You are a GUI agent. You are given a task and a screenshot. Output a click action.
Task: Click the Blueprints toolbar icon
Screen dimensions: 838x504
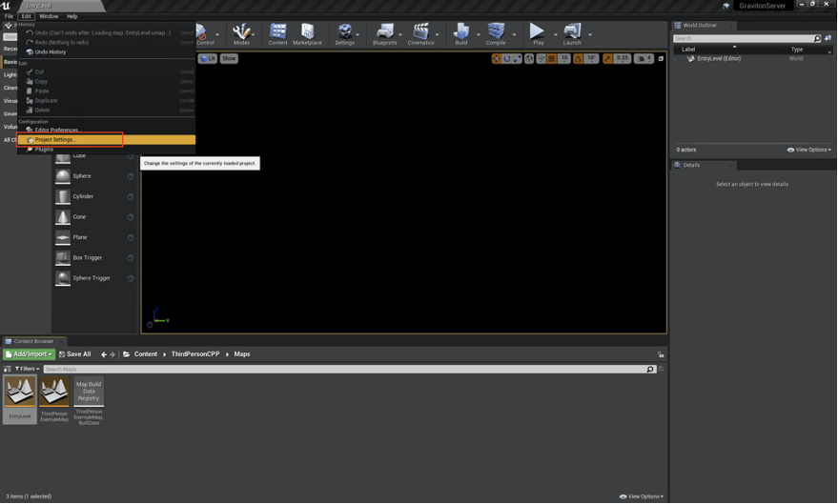tap(385, 33)
